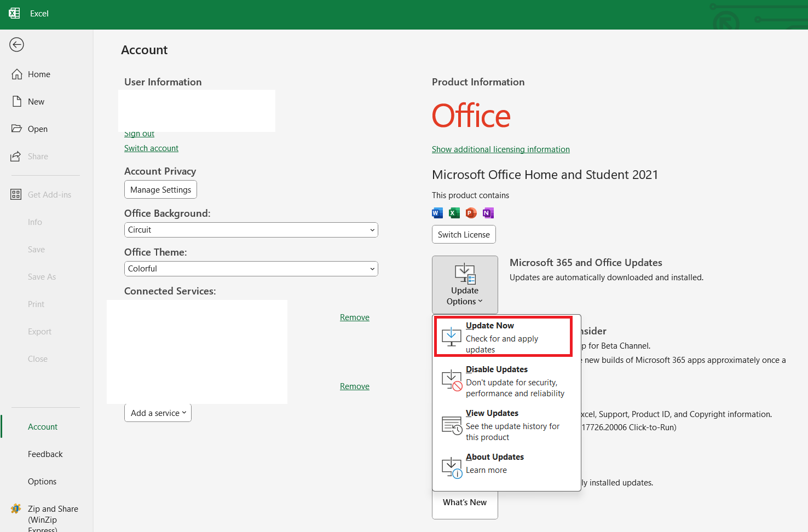
Task: Click the Home house icon in sidebar
Action: [17, 74]
